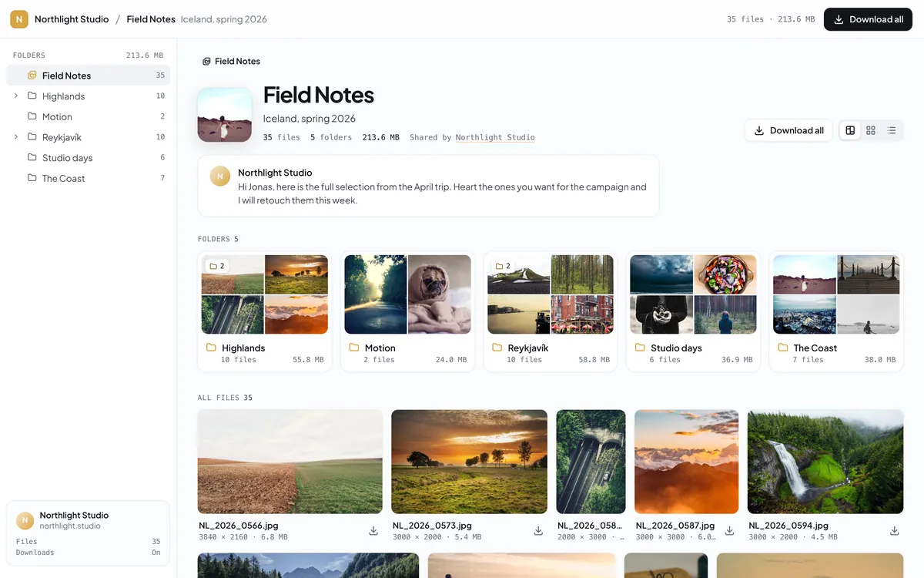924x578 pixels.
Task: Click the Downloads 'On' value in the sidebar card
Action: 156,553
